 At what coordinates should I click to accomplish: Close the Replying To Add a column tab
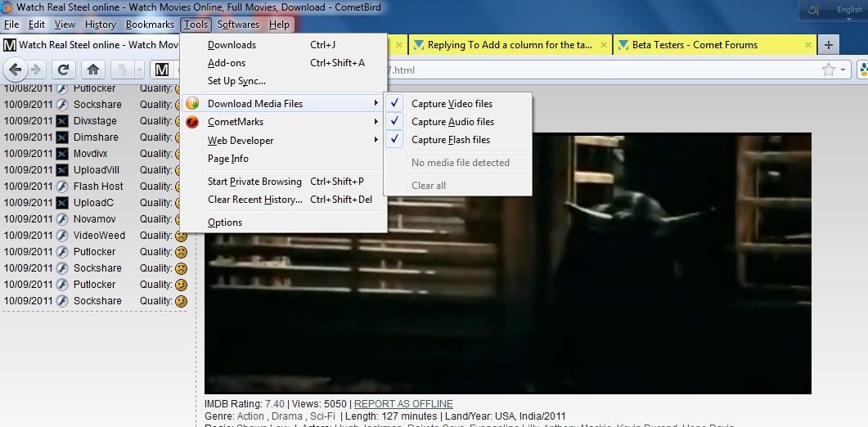tap(604, 45)
